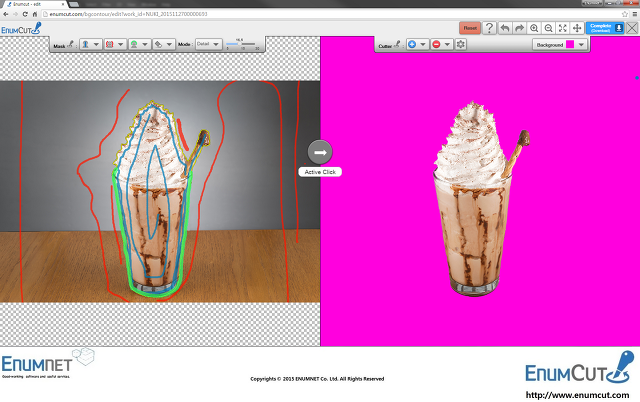Open the green outline brush dropdown arrow
The image size is (640, 402).
click(145, 44)
